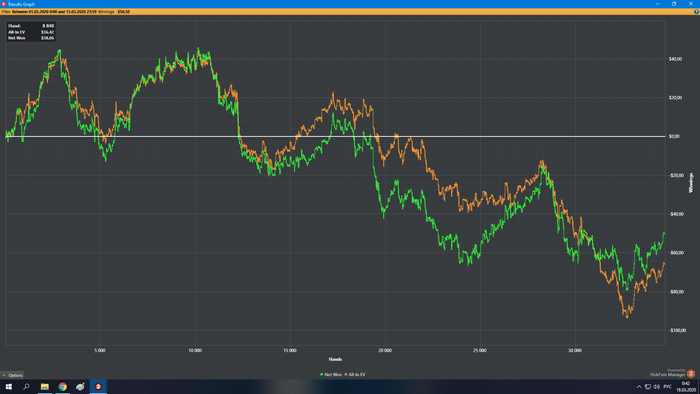Click the Winnings value in the filter bar

coord(124,12)
